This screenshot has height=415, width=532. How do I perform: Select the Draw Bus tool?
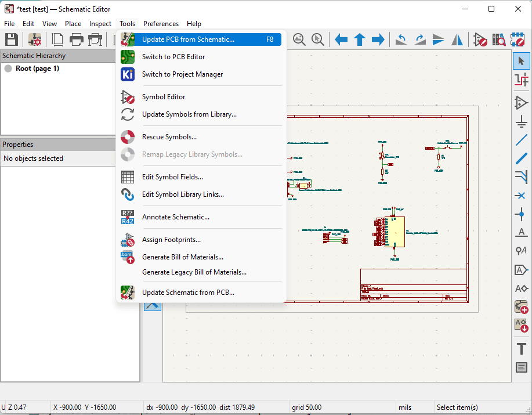point(521,158)
